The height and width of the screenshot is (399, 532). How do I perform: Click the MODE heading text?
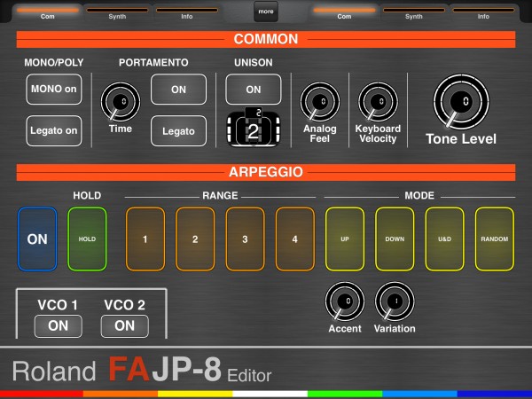pos(419,195)
